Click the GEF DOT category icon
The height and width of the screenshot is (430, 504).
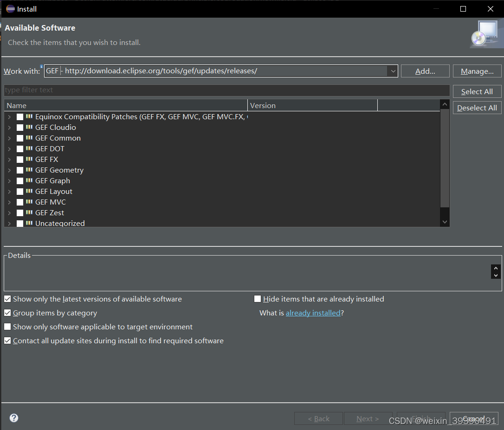[x=29, y=148]
